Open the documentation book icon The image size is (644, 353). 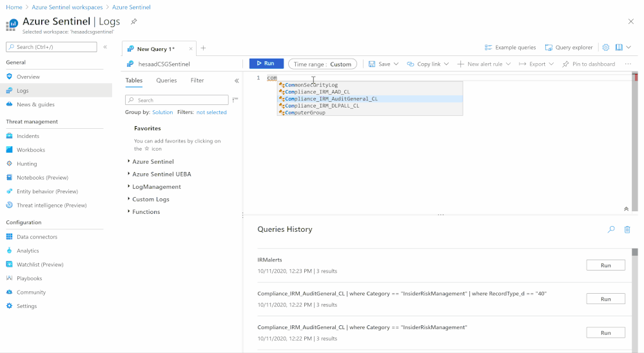point(619,47)
